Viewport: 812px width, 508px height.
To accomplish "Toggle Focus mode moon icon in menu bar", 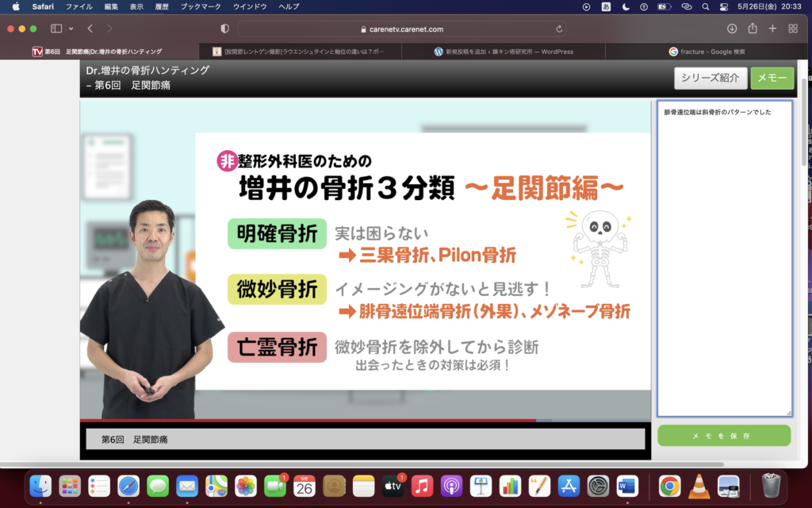I will pyautogui.click(x=626, y=6).
